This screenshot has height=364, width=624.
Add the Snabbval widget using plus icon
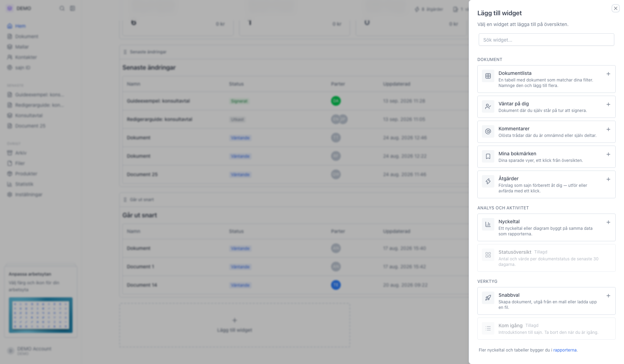tap(608, 296)
